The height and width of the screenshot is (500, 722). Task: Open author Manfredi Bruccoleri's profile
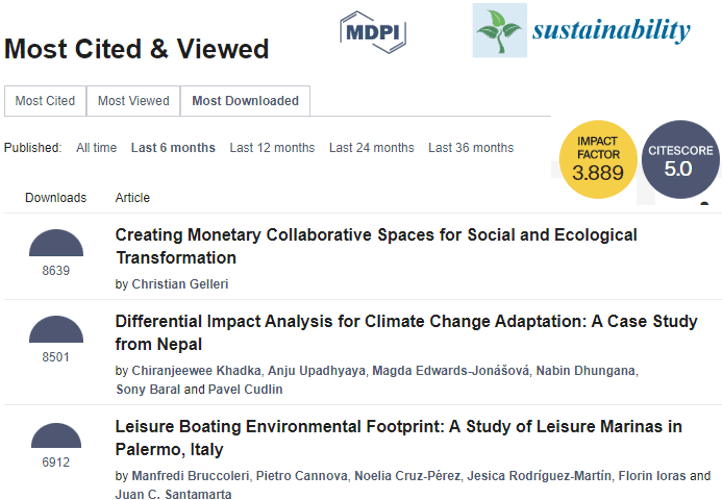[x=190, y=476]
